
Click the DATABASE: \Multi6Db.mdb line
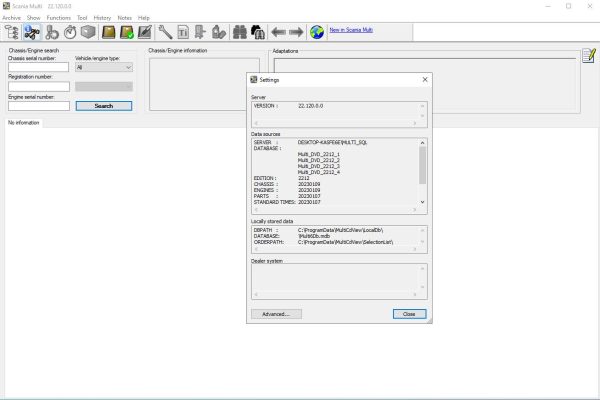click(x=292, y=236)
